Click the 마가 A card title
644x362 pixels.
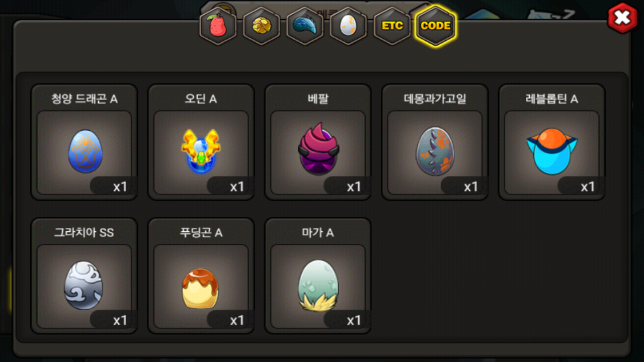pos(318,233)
